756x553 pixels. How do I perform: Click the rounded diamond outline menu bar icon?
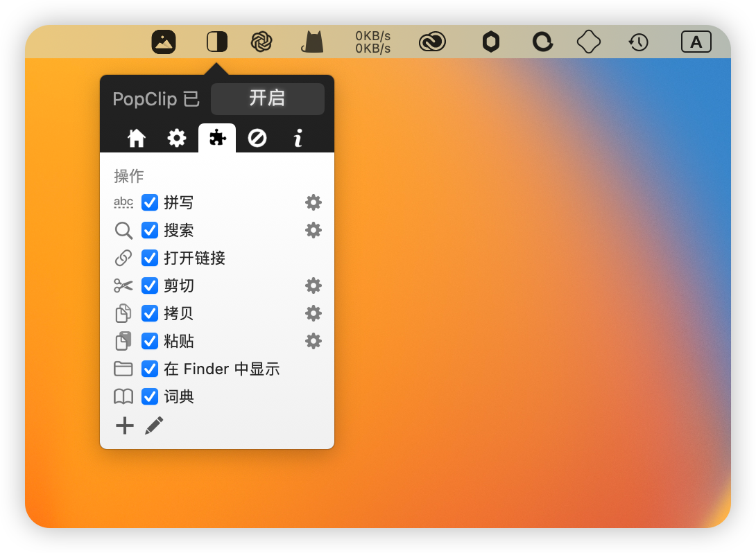pyautogui.click(x=589, y=42)
